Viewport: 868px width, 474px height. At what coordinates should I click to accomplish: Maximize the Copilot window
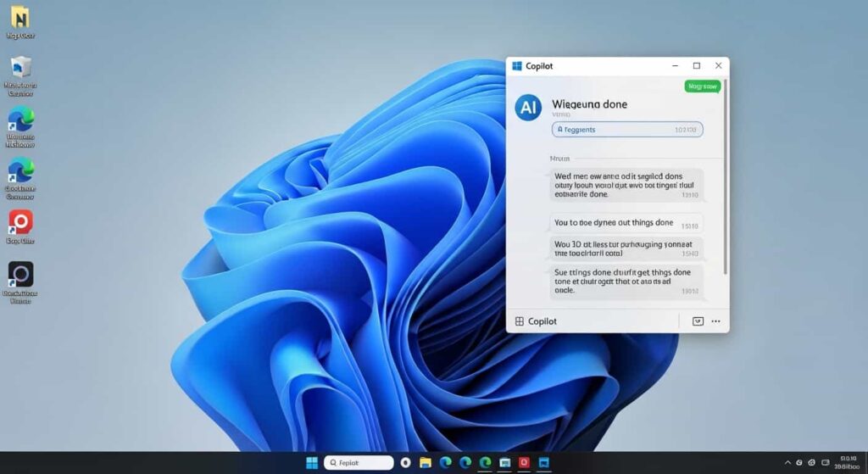point(697,65)
